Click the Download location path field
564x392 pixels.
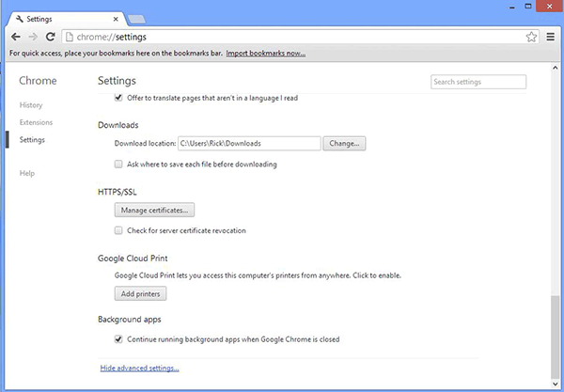pos(249,144)
